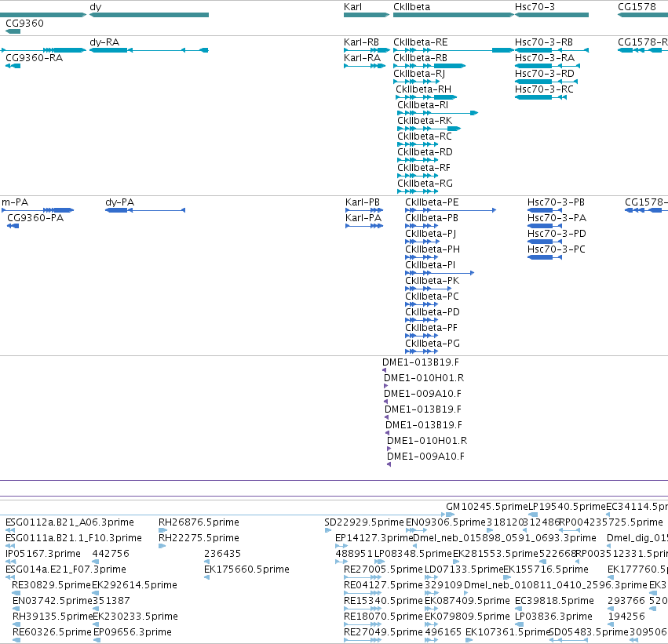Click the CkIIbeta-PB protein

click(432, 218)
